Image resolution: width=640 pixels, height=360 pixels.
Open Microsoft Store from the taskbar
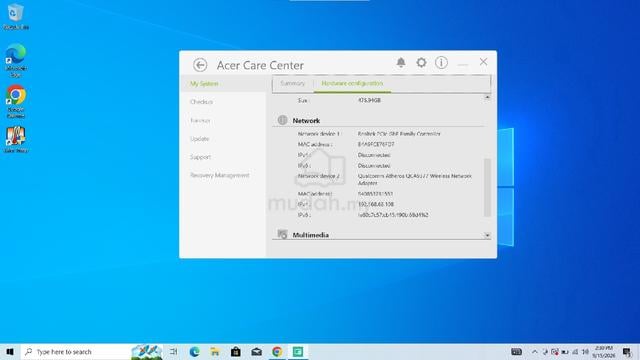pos(236,351)
